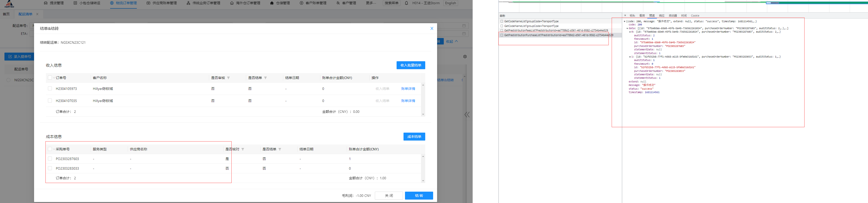Click filter icon beside 是否审核 column

point(228,78)
